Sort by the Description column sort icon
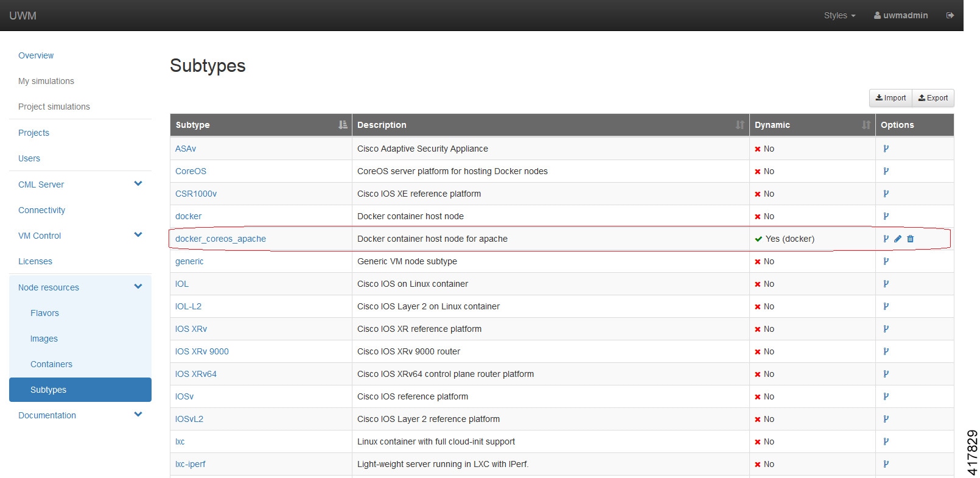Image resolution: width=980 pixels, height=478 pixels. 740,125
